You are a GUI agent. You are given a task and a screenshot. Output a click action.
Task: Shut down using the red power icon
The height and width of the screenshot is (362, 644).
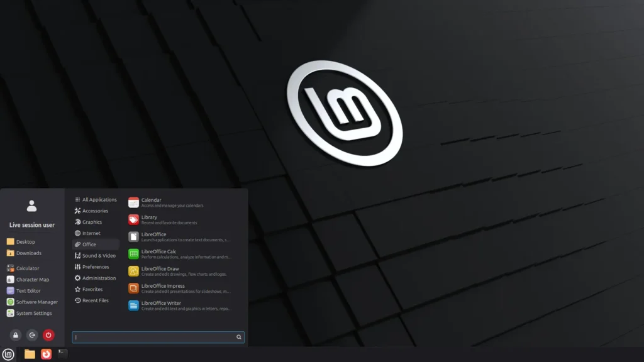pyautogui.click(x=48, y=335)
